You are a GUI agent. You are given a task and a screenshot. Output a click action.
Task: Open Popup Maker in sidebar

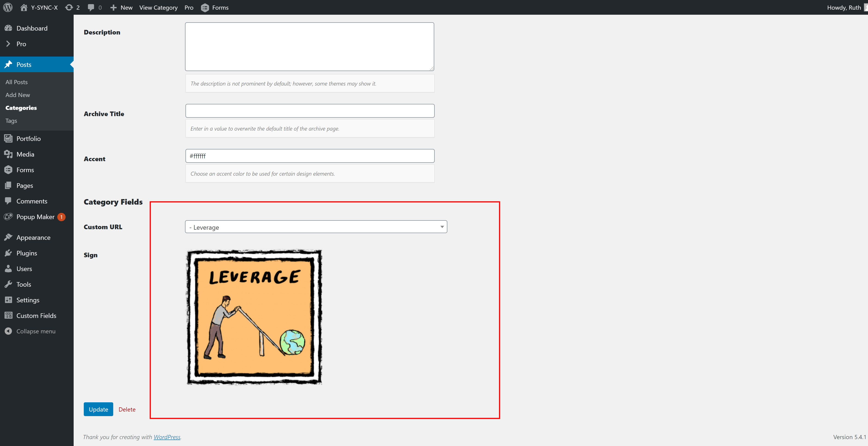(x=35, y=217)
